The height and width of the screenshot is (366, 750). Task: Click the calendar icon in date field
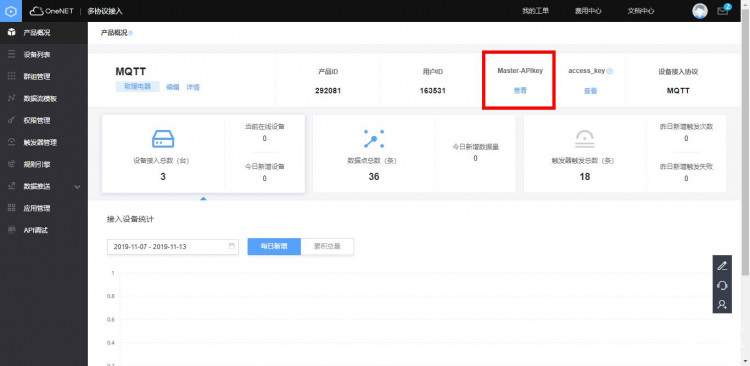click(232, 246)
